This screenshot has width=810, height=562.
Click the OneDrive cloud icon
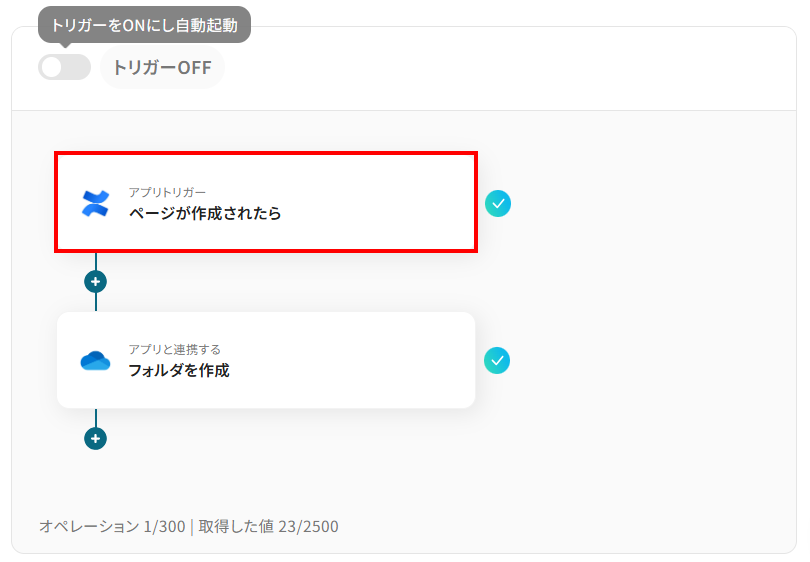point(96,361)
